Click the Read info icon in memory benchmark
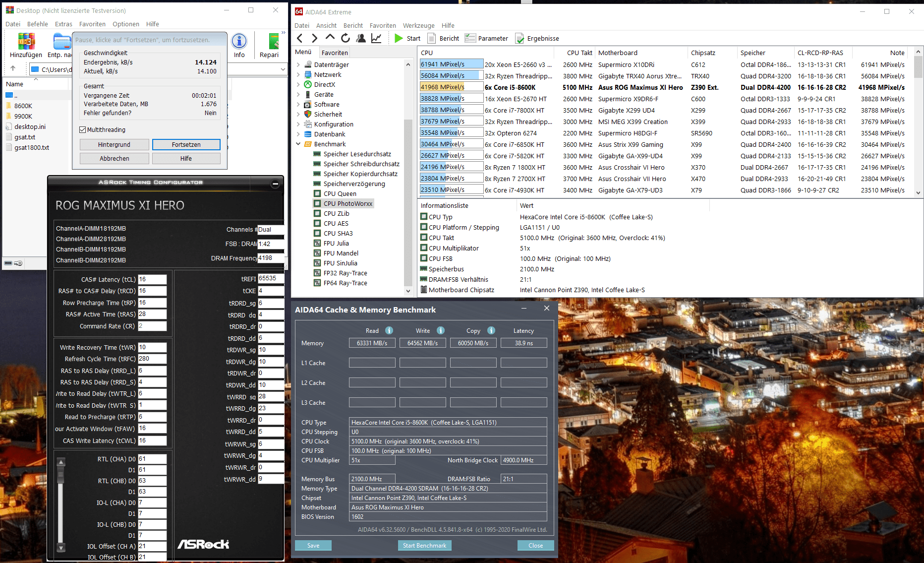Viewport: 924px width, 563px height. [x=389, y=330]
